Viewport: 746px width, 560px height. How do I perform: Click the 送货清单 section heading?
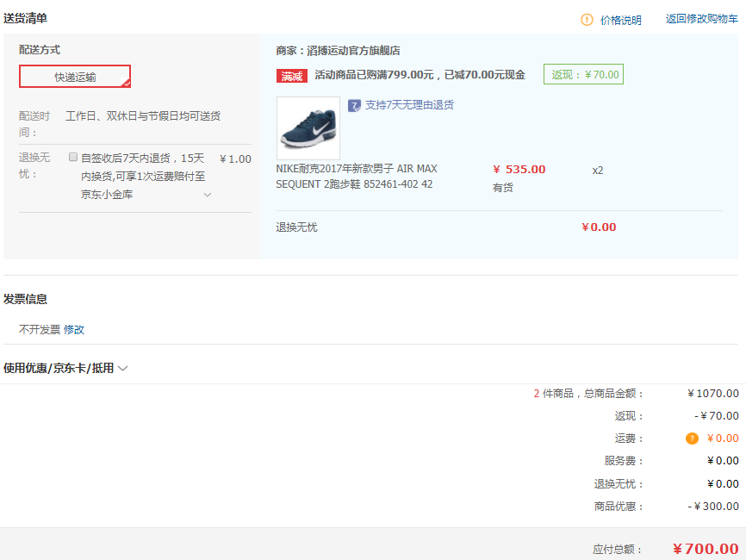(x=25, y=18)
